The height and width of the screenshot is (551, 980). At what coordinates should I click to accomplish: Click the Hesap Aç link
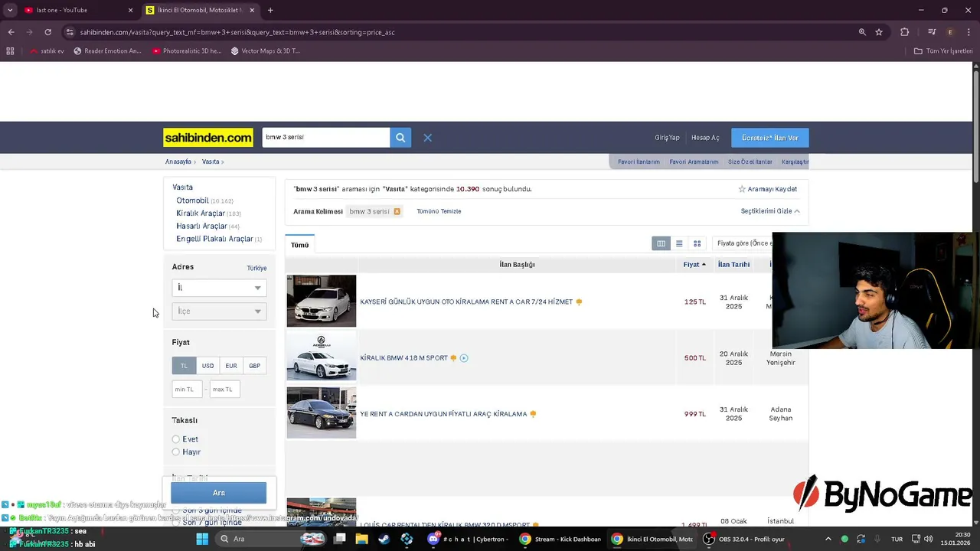705,138
